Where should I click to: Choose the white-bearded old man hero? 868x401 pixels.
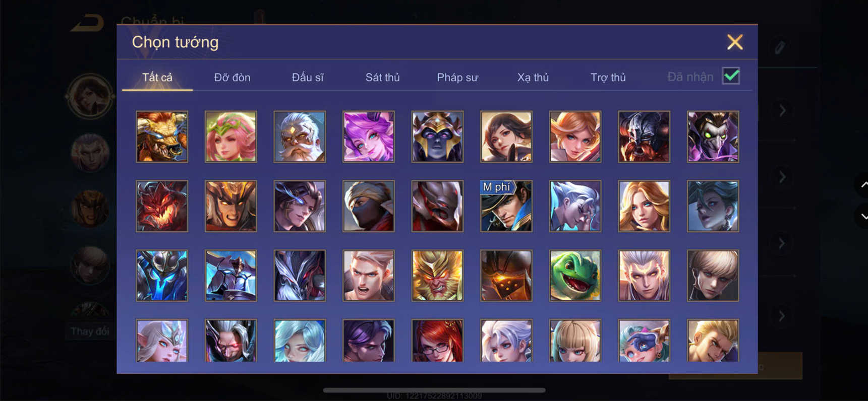[x=300, y=137]
